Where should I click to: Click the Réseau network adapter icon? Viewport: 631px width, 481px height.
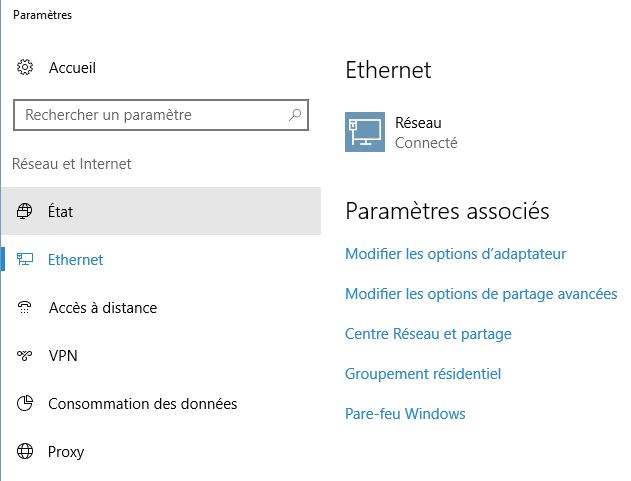tap(365, 132)
